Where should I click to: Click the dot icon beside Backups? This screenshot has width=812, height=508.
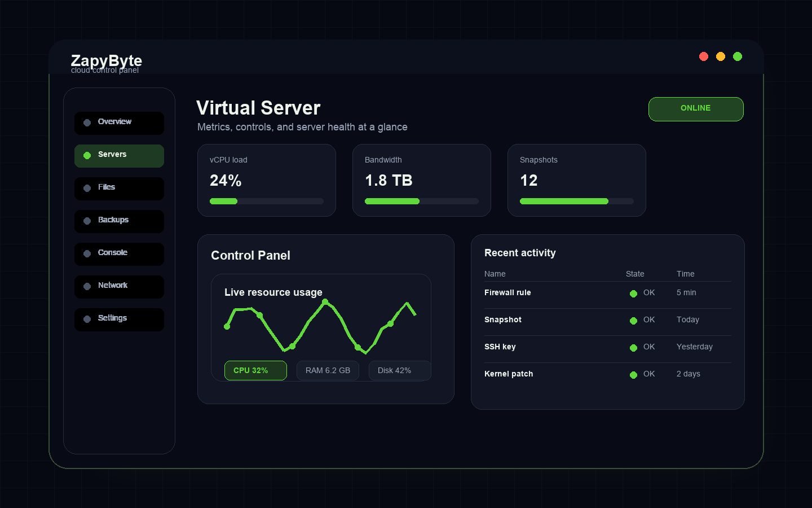[x=87, y=221]
